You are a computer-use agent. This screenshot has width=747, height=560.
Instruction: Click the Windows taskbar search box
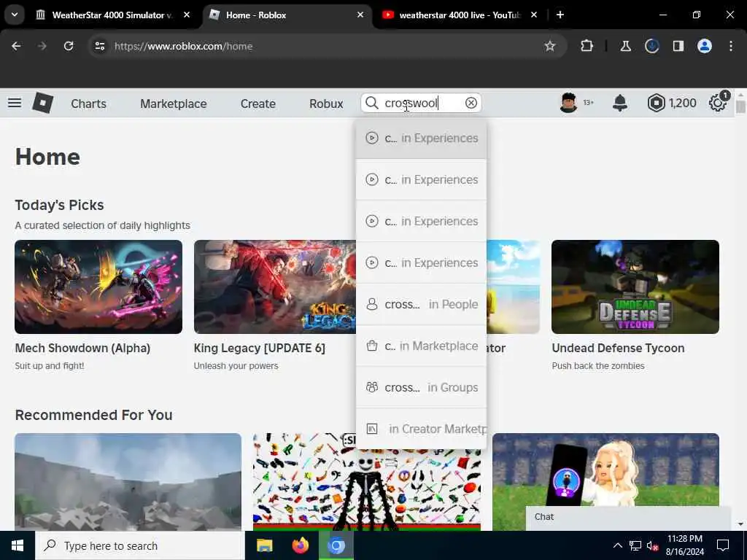(x=139, y=545)
